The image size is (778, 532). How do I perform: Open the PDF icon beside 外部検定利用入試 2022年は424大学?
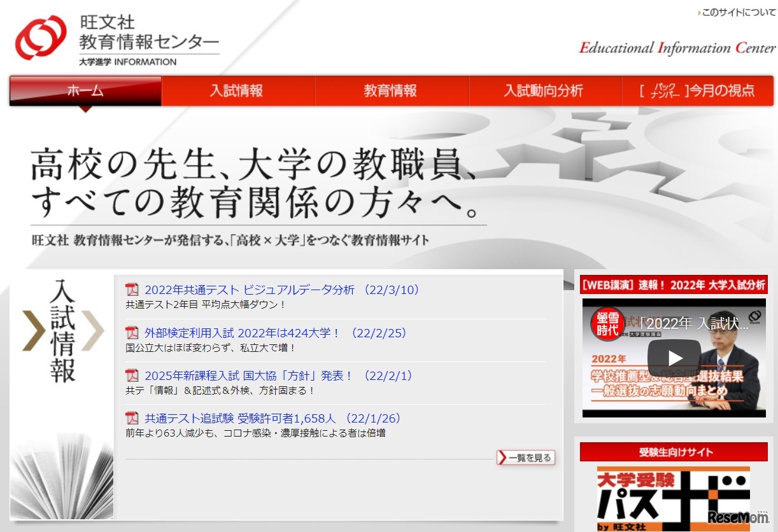(x=132, y=333)
